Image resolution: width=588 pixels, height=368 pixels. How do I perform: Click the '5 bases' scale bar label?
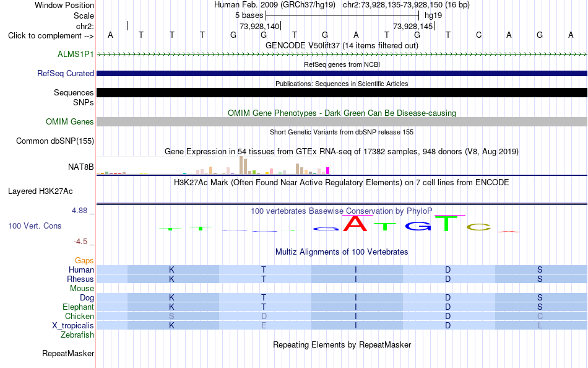click(x=249, y=15)
